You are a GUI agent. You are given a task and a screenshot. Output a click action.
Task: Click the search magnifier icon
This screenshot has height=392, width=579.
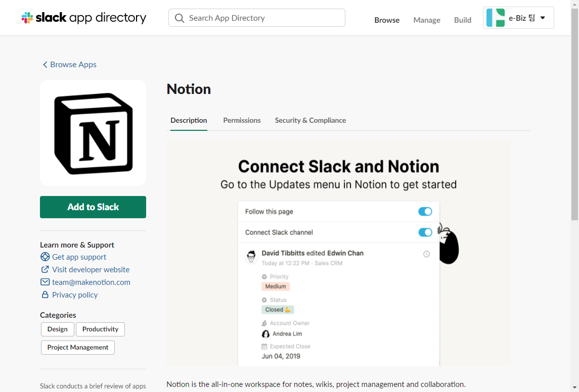(x=180, y=18)
